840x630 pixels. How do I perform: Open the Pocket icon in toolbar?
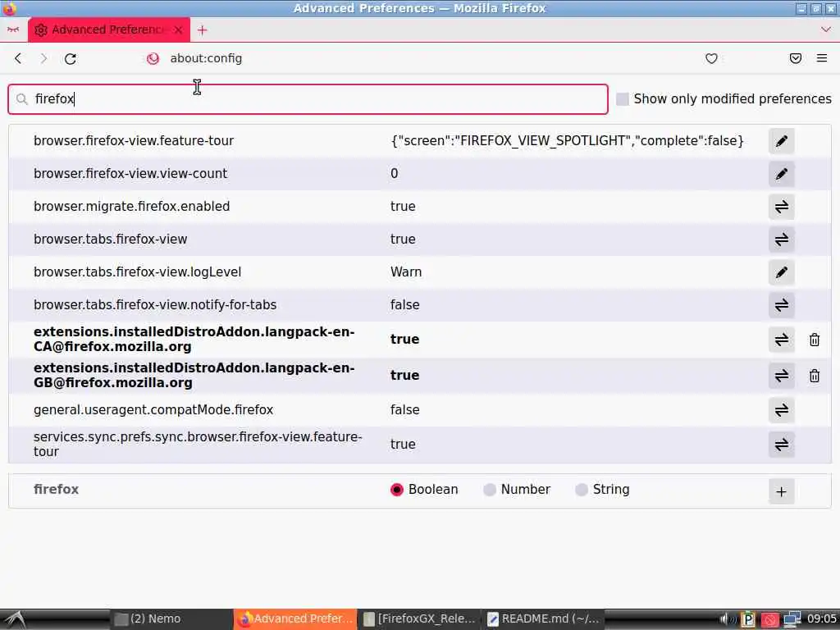(x=796, y=58)
